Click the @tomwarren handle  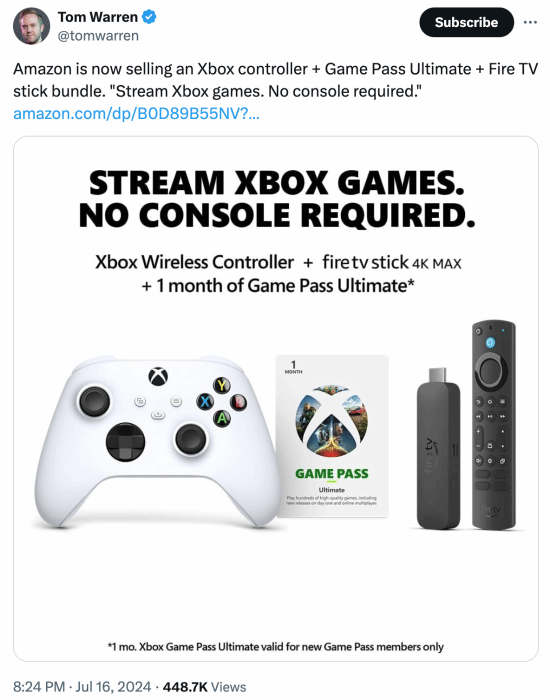(x=98, y=36)
